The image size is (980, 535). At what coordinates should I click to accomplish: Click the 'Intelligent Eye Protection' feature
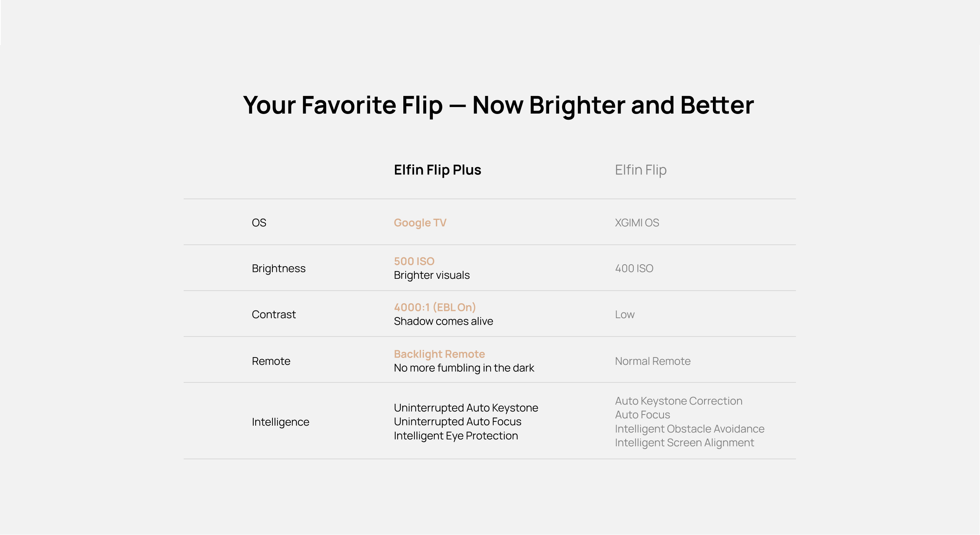coord(456,436)
